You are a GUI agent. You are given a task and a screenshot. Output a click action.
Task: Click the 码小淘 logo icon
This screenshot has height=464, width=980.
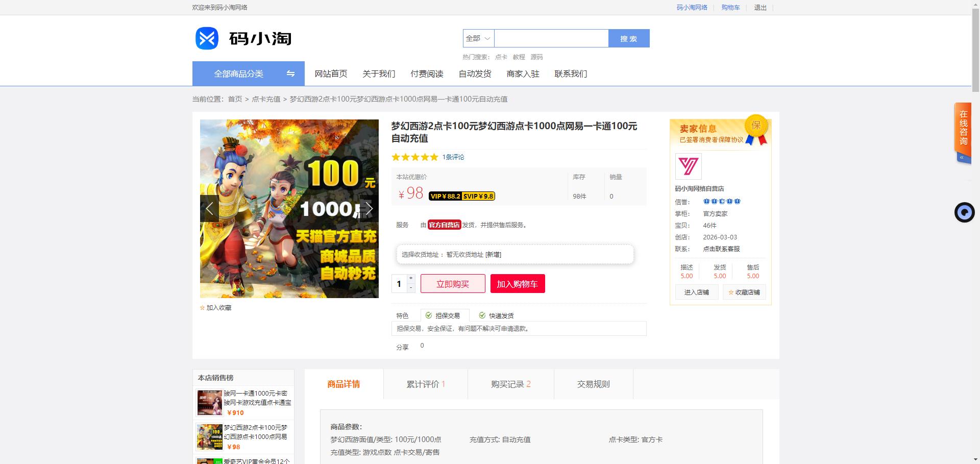point(206,38)
